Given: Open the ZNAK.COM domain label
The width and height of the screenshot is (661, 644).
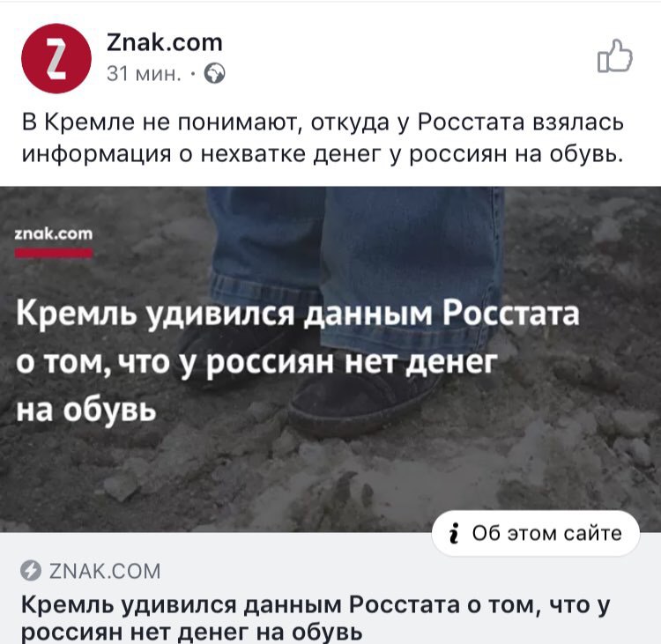Looking at the screenshot, I should click(x=105, y=572).
